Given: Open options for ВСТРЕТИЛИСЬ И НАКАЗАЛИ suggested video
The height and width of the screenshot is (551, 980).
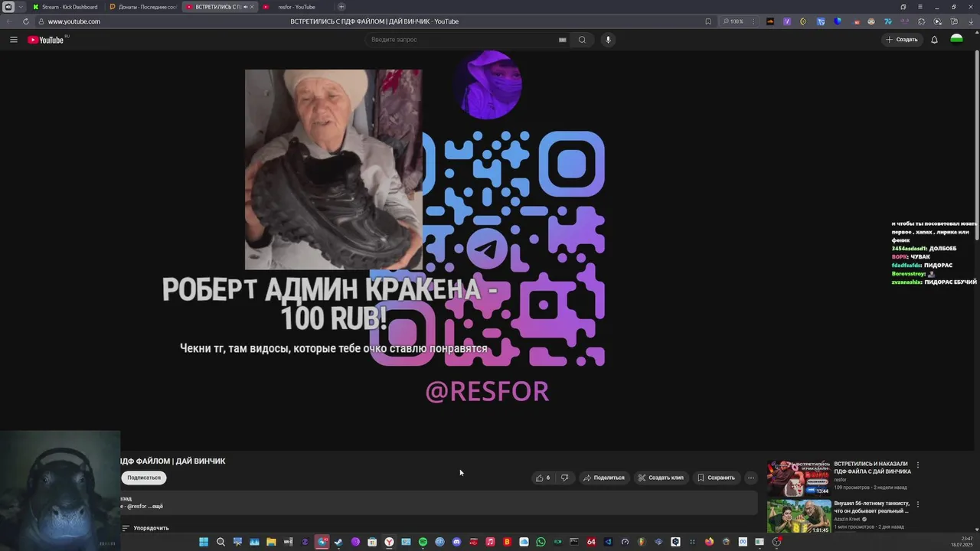Looking at the screenshot, I should (917, 465).
